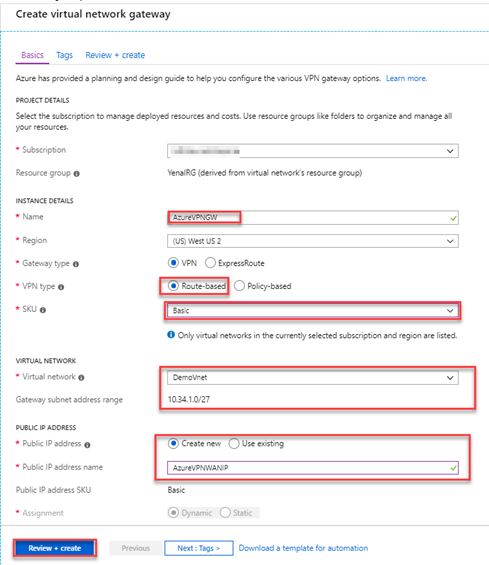Click the blue Review + create button
This screenshot has height=565, width=489.
tap(55, 548)
